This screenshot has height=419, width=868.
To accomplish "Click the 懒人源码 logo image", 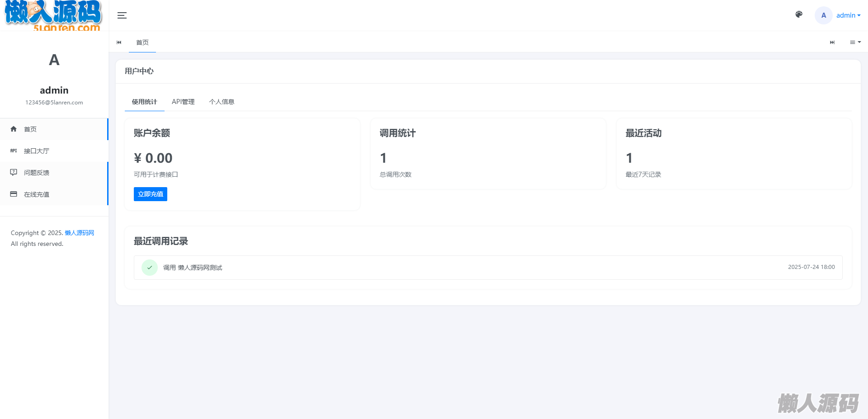I will click(53, 15).
